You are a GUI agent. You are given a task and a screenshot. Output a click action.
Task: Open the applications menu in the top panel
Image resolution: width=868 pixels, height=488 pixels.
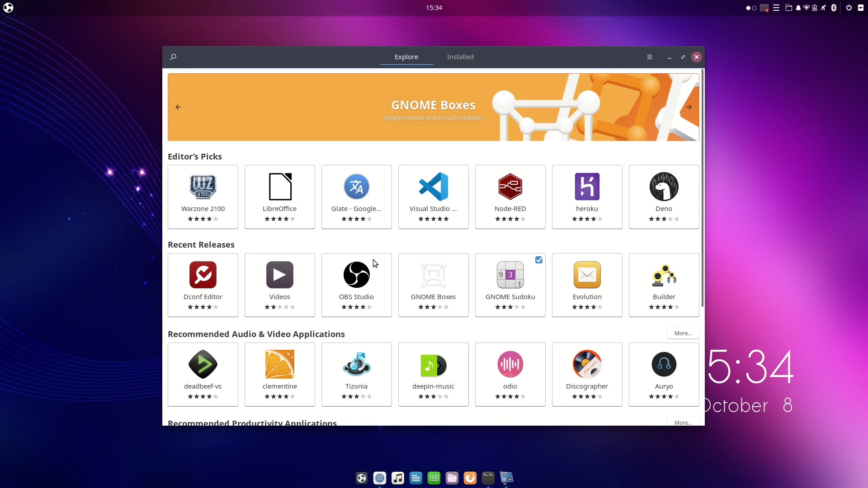[777, 8]
